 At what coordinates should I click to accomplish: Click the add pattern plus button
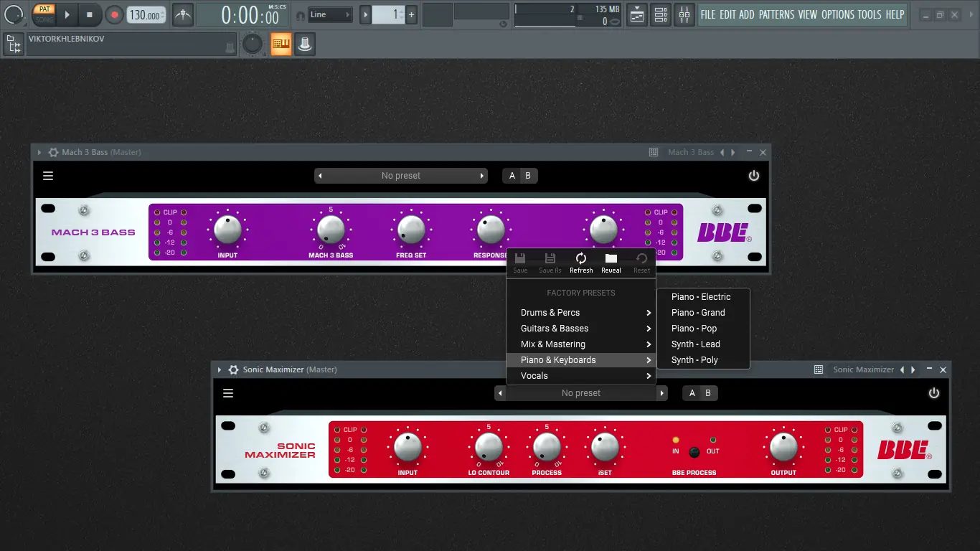point(411,14)
